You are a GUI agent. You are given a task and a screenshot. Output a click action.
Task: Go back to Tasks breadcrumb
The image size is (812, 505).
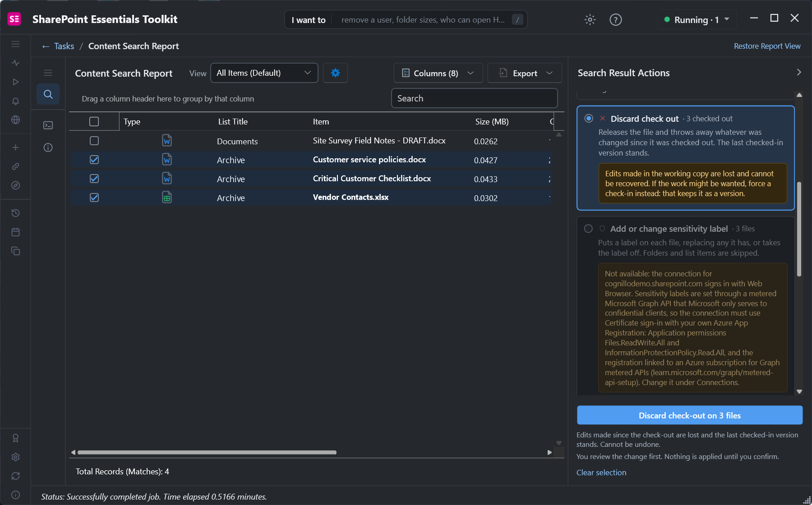click(x=58, y=46)
